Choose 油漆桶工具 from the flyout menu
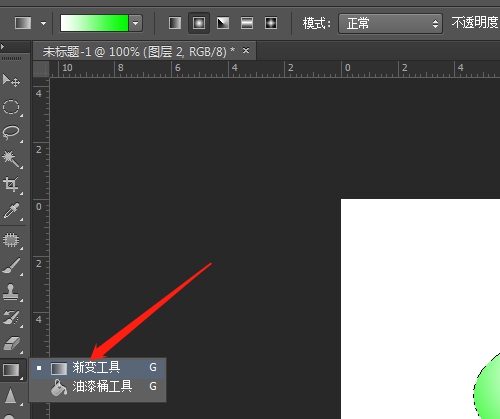Image resolution: width=500 pixels, height=419 pixels. point(98,387)
